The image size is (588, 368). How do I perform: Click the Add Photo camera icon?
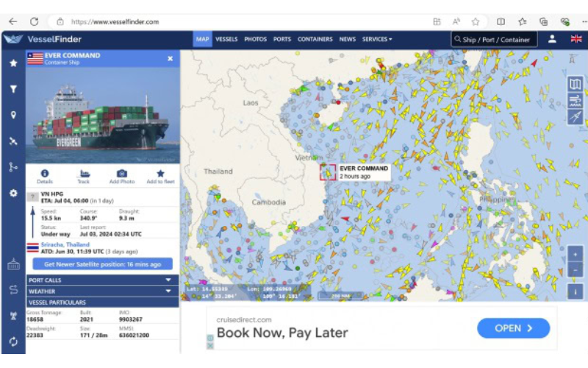click(122, 176)
